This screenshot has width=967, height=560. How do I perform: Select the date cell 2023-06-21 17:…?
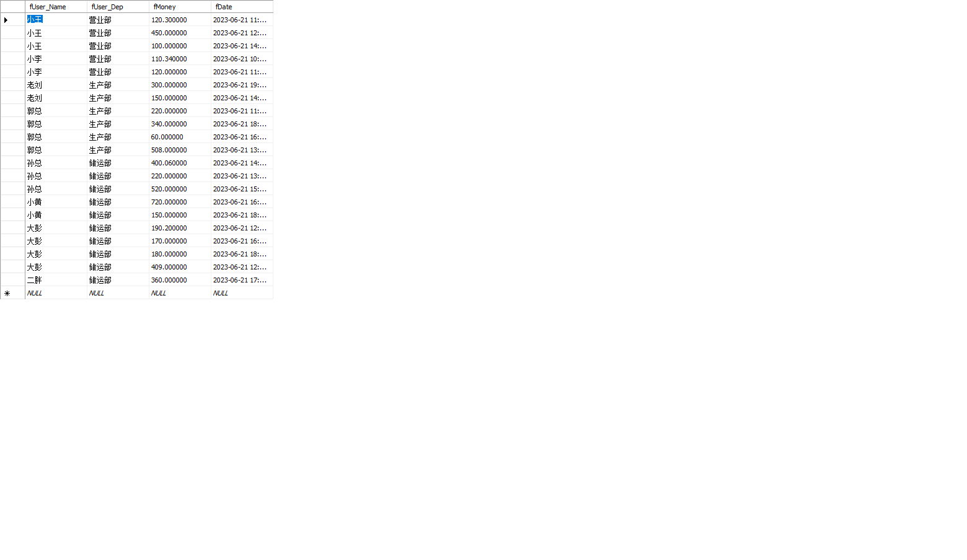click(242, 280)
